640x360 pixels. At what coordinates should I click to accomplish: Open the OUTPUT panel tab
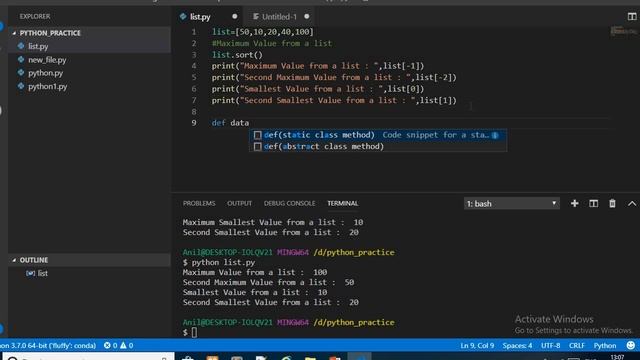(x=239, y=203)
